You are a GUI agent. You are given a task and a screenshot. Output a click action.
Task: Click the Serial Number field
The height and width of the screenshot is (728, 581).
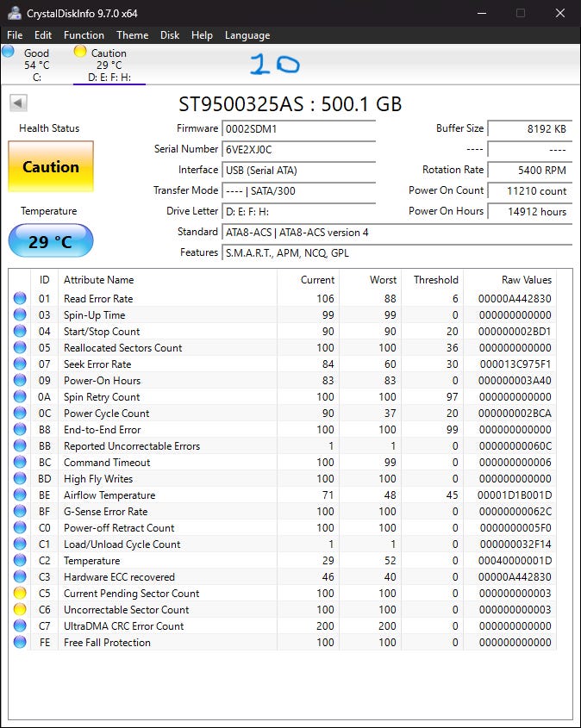click(x=298, y=149)
